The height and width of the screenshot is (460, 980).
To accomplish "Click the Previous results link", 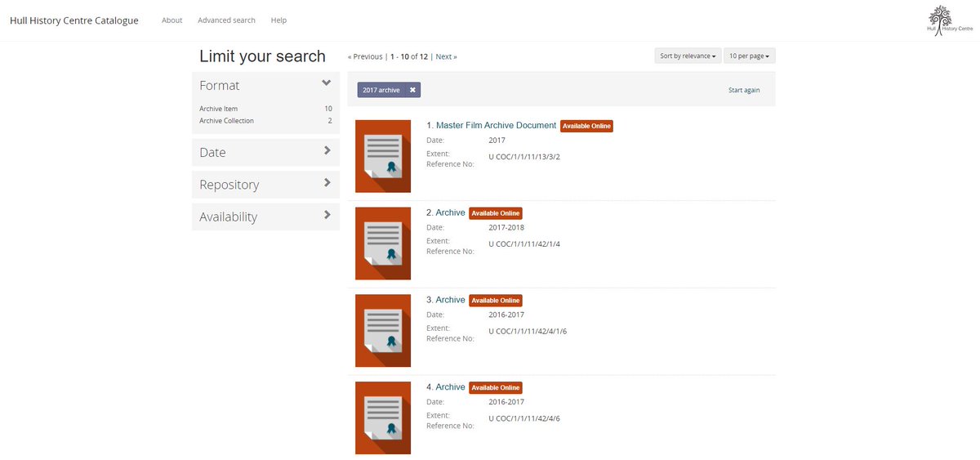I will point(365,56).
